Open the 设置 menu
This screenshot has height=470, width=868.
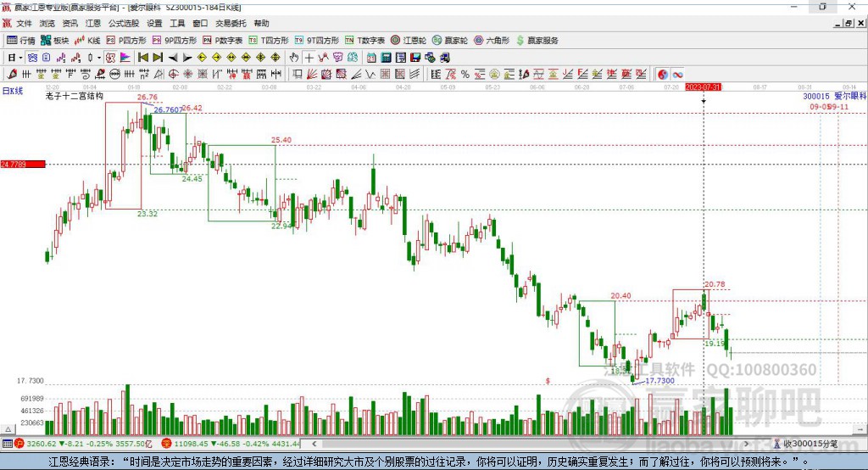154,23
